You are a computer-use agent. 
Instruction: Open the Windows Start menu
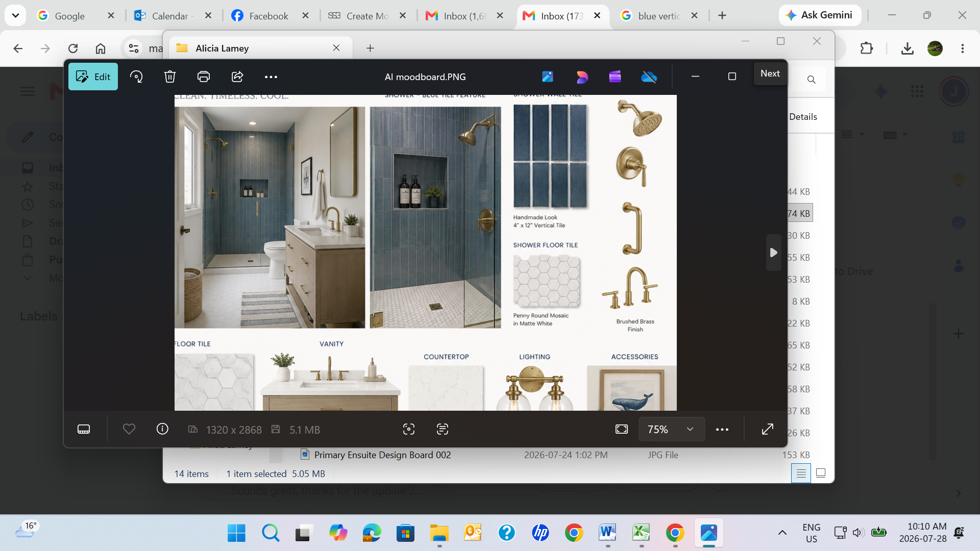tap(236, 533)
